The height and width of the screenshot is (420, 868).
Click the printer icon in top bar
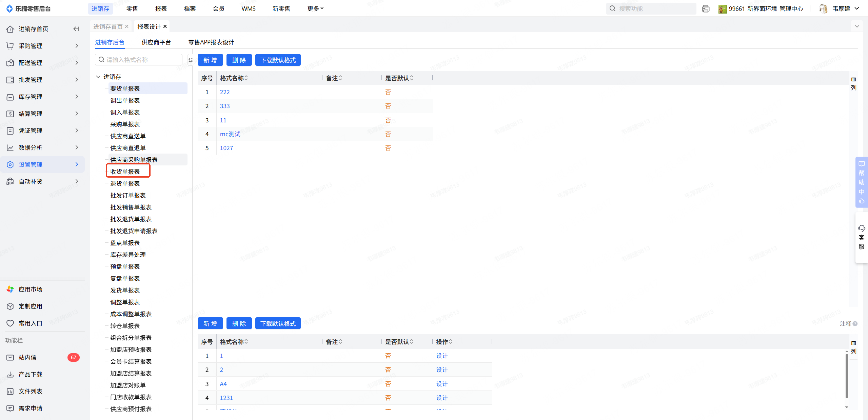[x=706, y=9]
